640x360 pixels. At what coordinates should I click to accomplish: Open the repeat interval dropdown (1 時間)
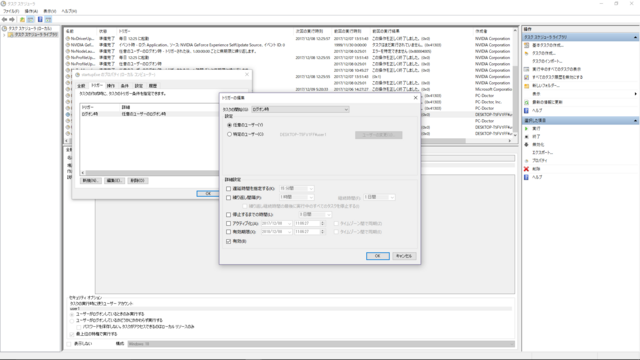pyautogui.click(x=297, y=198)
